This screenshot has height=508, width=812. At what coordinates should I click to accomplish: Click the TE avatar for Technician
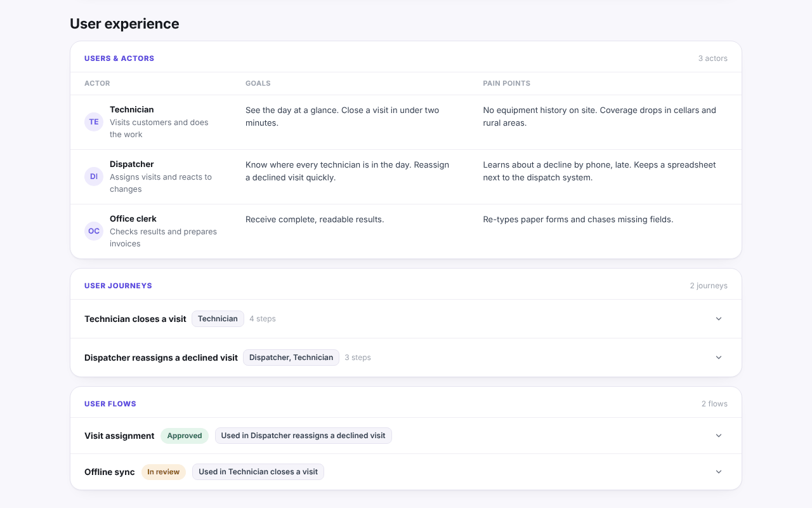point(94,122)
